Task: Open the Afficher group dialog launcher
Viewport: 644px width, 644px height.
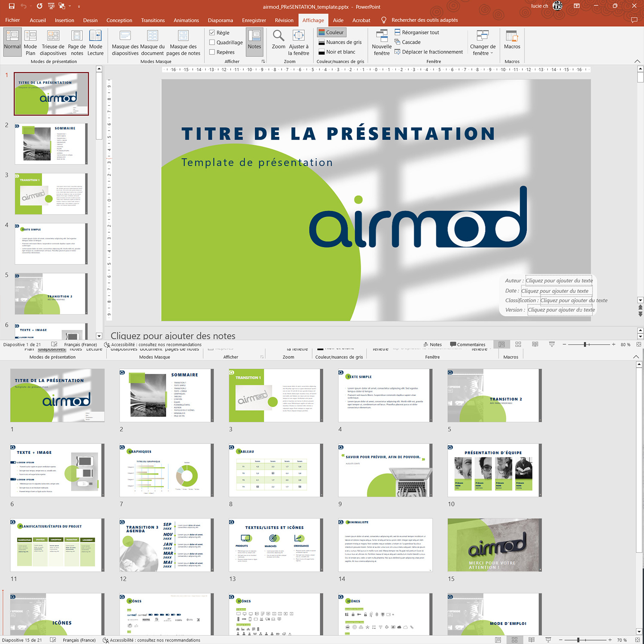Action: pos(263,61)
